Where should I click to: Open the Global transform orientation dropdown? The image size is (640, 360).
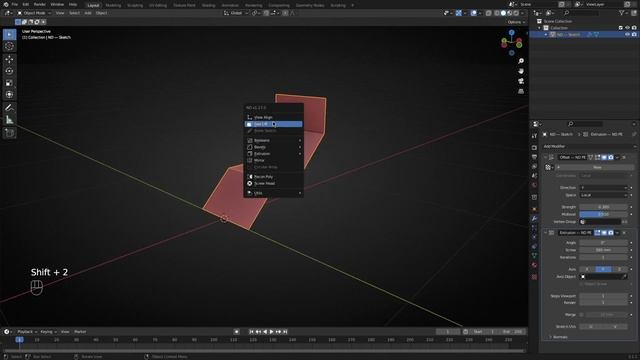236,13
